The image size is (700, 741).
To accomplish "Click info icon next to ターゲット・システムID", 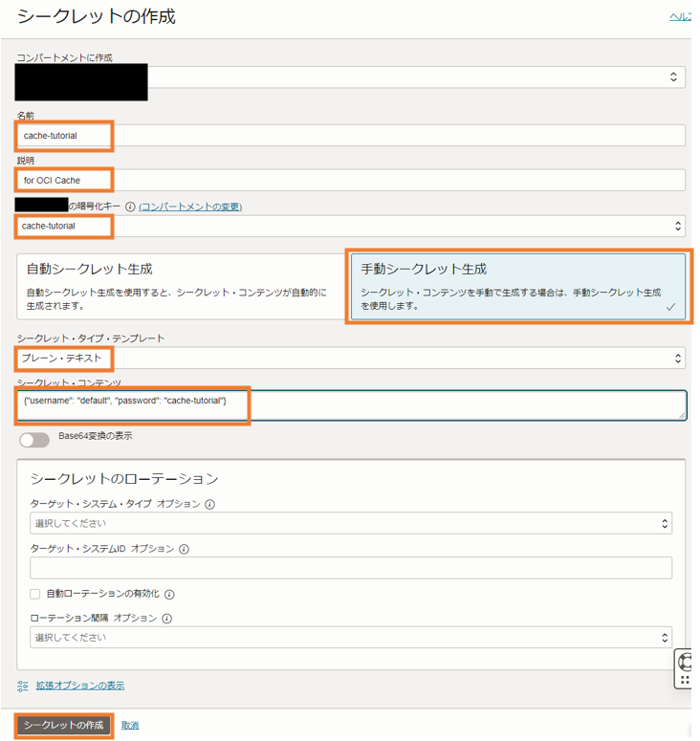I will [184, 549].
